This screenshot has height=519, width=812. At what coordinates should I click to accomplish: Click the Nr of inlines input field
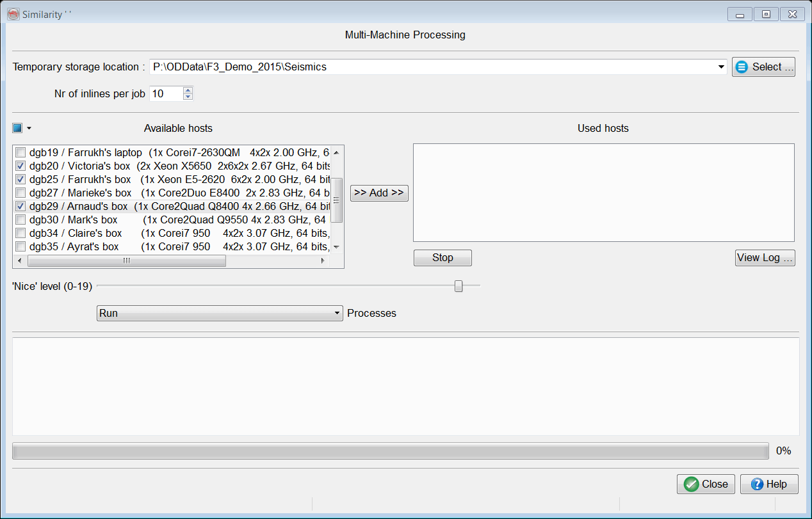[x=165, y=94]
